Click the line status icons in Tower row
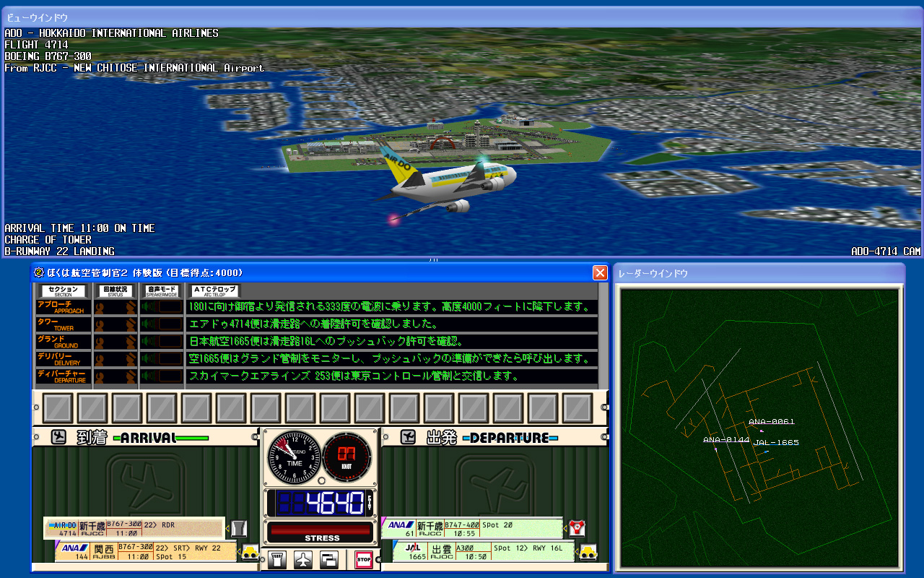 click(x=115, y=324)
